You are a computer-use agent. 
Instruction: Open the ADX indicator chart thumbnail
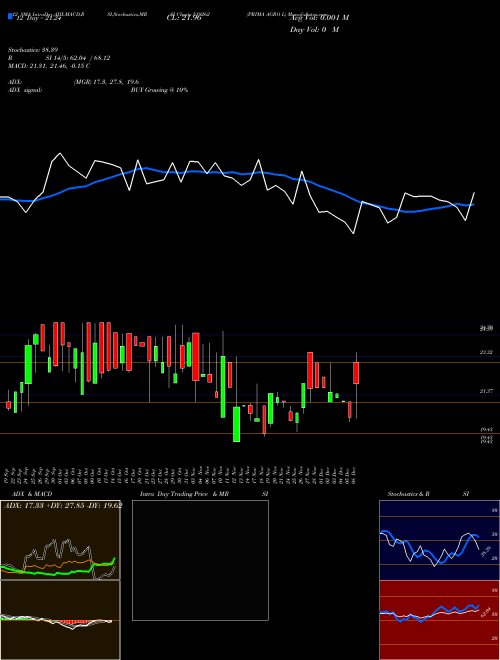(60, 540)
